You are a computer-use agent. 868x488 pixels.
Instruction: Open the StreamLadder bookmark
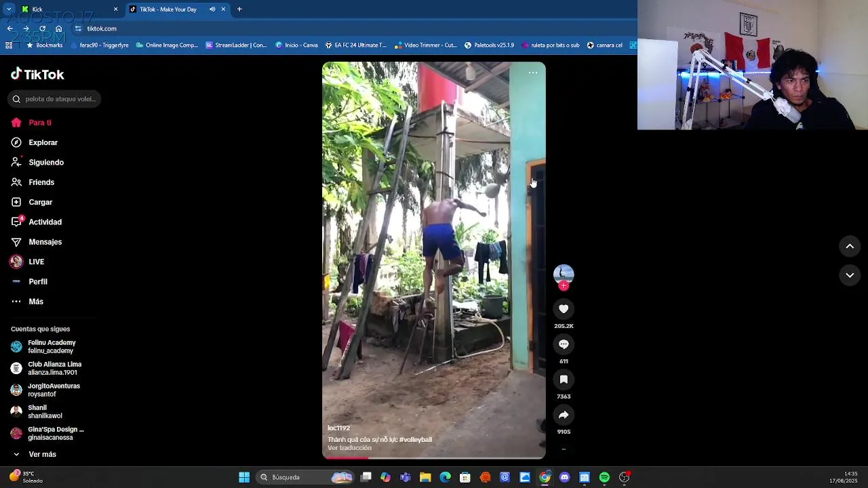[x=237, y=45]
